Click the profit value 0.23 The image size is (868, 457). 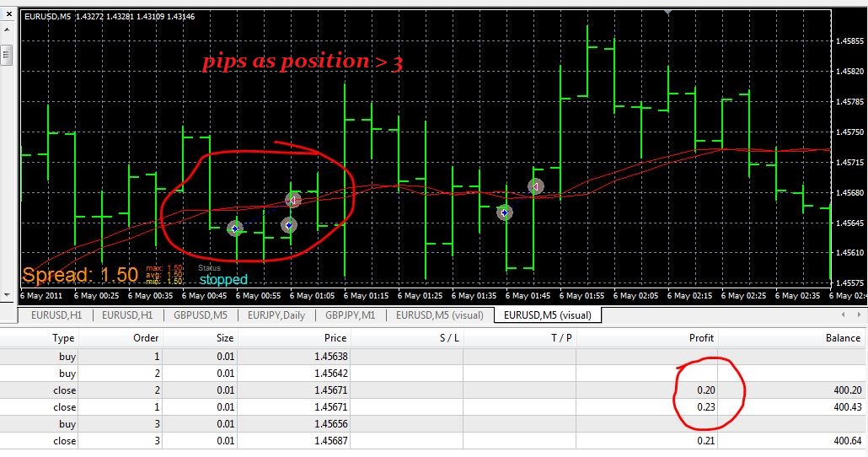pyautogui.click(x=706, y=407)
